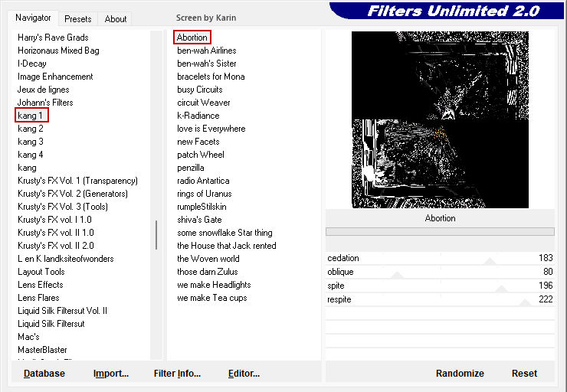Pick Krusty's FX Vol. 3 (Tools)
The image size is (567, 392).
(x=74, y=207)
